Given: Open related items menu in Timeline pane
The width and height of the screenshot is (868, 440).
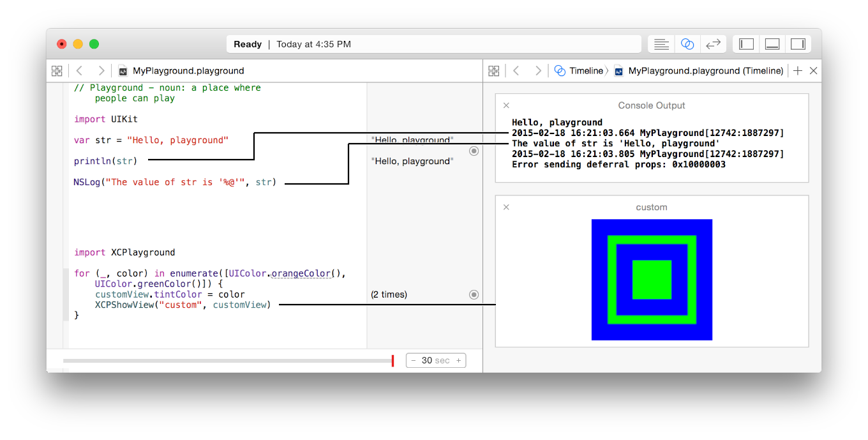Looking at the screenshot, I should pyautogui.click(x=493, y=71).
